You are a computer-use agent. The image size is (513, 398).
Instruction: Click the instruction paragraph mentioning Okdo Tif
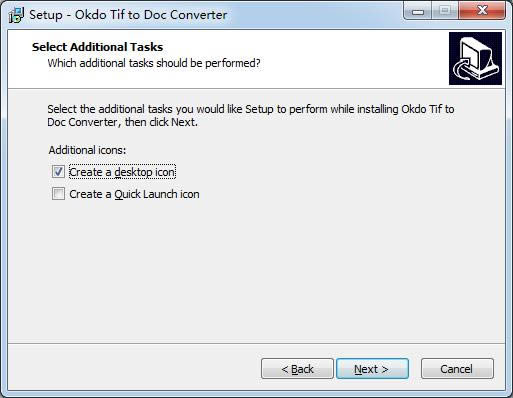(x=251, y=116)
